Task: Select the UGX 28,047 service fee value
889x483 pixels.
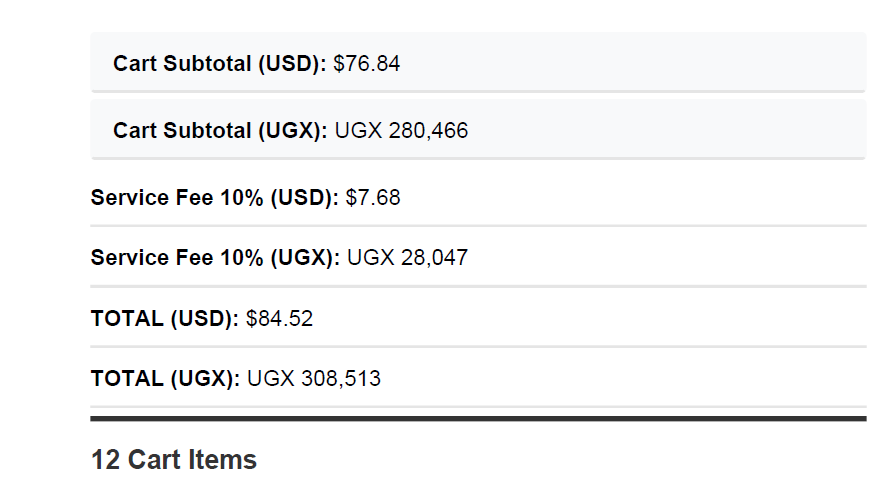Action: click(408, 258)
